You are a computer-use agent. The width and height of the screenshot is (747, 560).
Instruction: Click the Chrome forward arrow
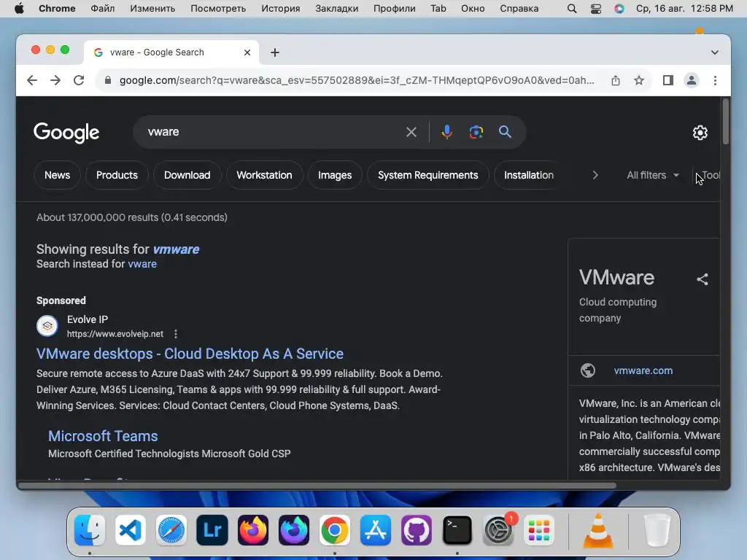pos(55,80)
